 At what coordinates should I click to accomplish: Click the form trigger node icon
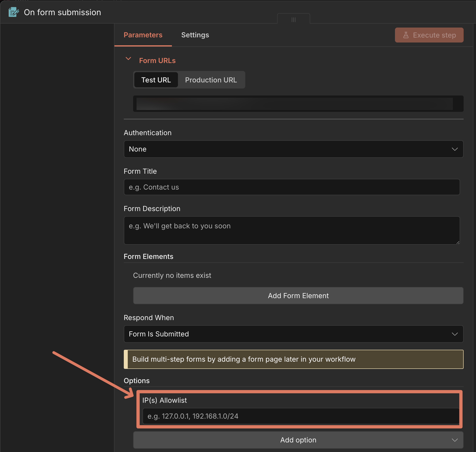14,12
